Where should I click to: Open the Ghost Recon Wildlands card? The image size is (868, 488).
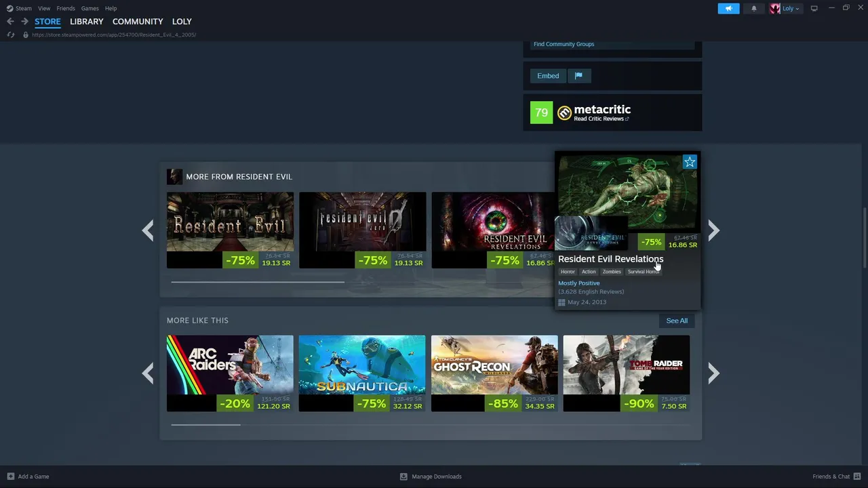pos(494,373)
